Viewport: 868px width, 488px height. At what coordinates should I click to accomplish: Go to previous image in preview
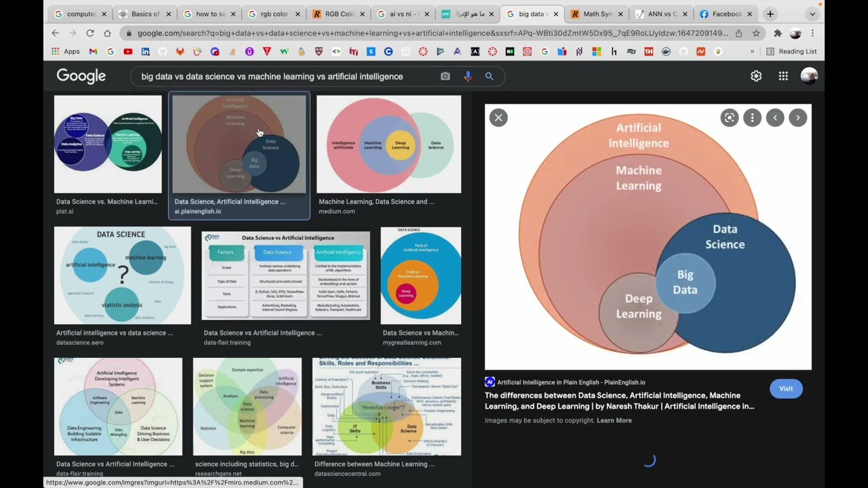point(775,118)
